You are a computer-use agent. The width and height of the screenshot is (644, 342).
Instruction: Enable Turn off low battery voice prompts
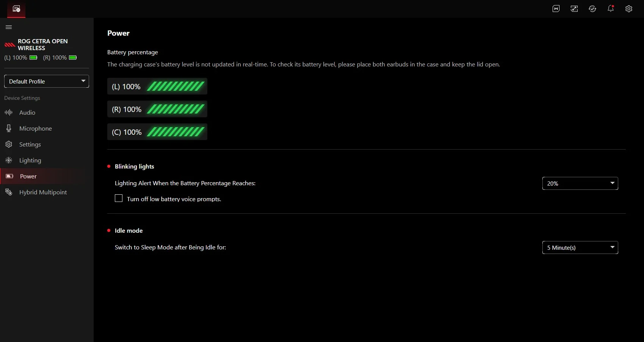tap(119, 198)
